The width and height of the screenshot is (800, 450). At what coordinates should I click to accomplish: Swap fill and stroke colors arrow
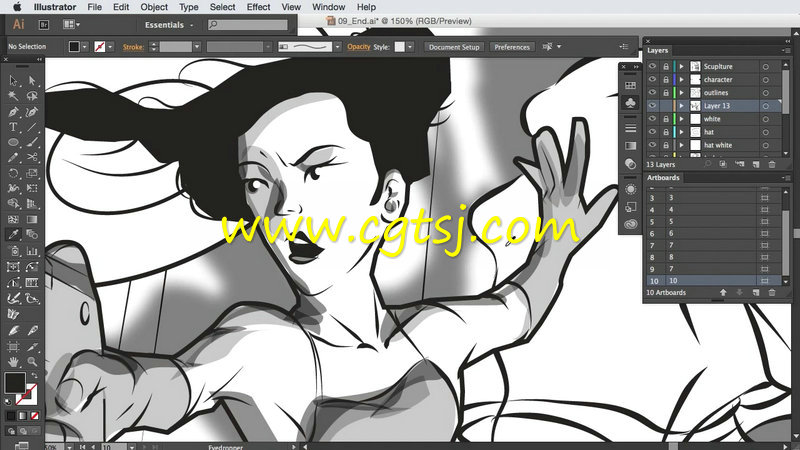point(35,376)
